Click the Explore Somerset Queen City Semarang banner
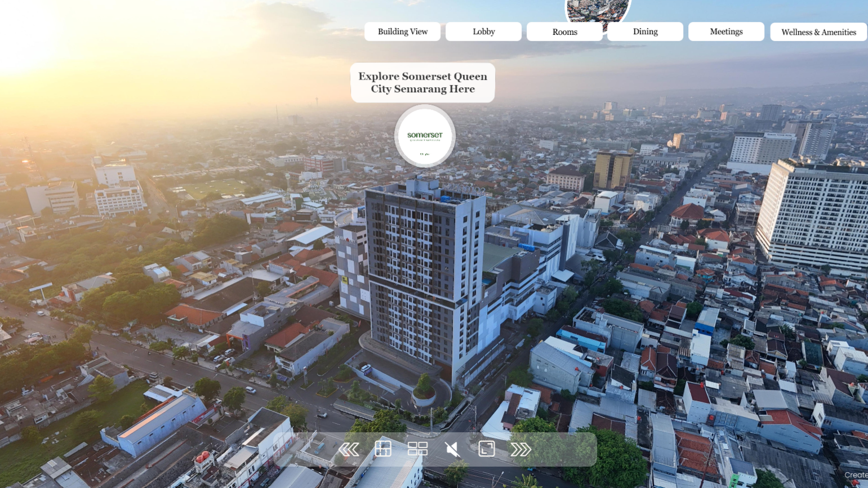The width and height of the screenshot is (868, 488). pyautogui.click(x=422, y=83)
